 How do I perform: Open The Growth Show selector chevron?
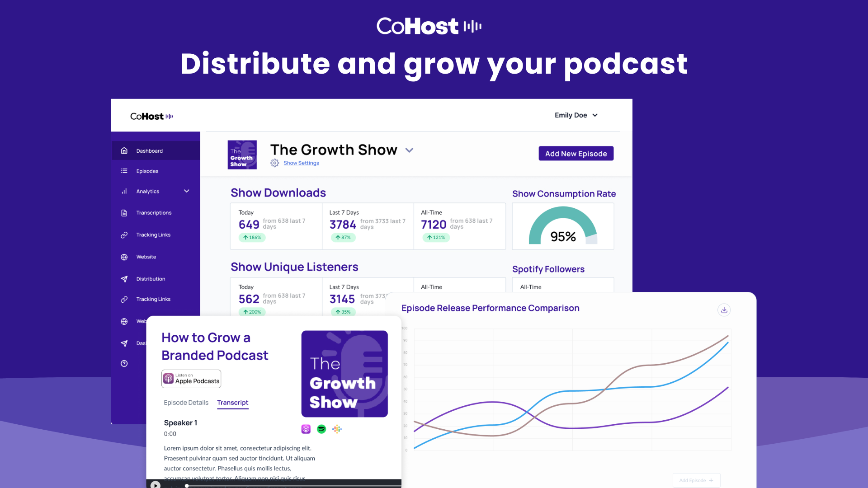409,150
